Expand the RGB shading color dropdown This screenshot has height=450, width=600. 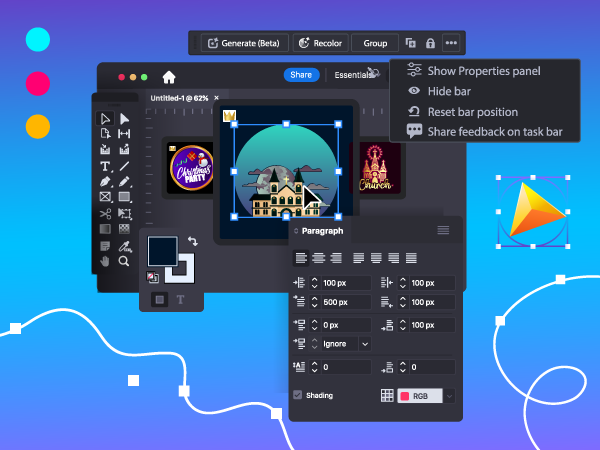(x=448, y=396)
